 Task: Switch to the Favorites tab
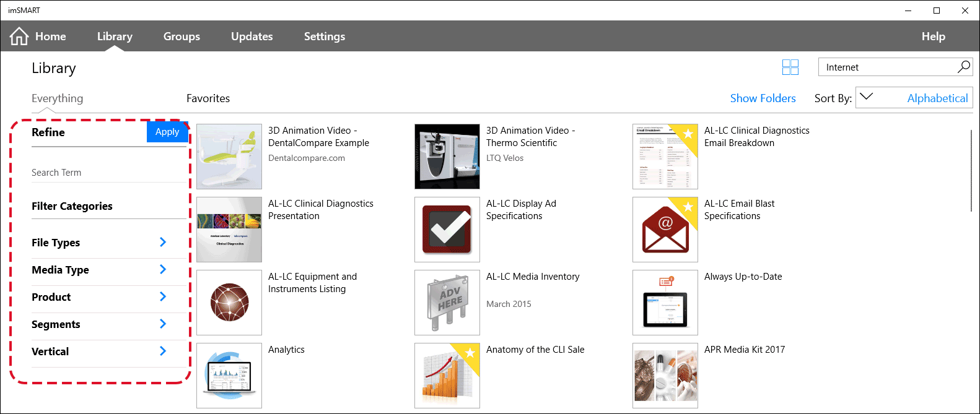[208, 98]
